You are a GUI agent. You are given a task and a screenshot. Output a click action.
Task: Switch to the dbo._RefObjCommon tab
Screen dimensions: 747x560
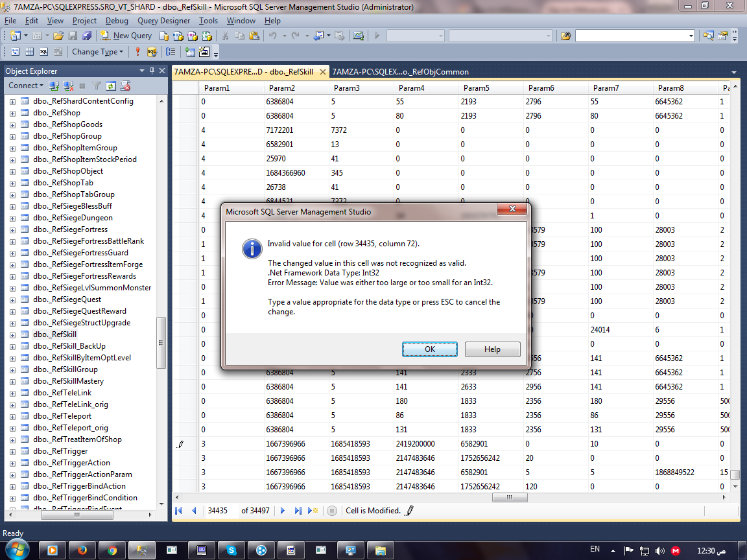[x=400, y=72]
